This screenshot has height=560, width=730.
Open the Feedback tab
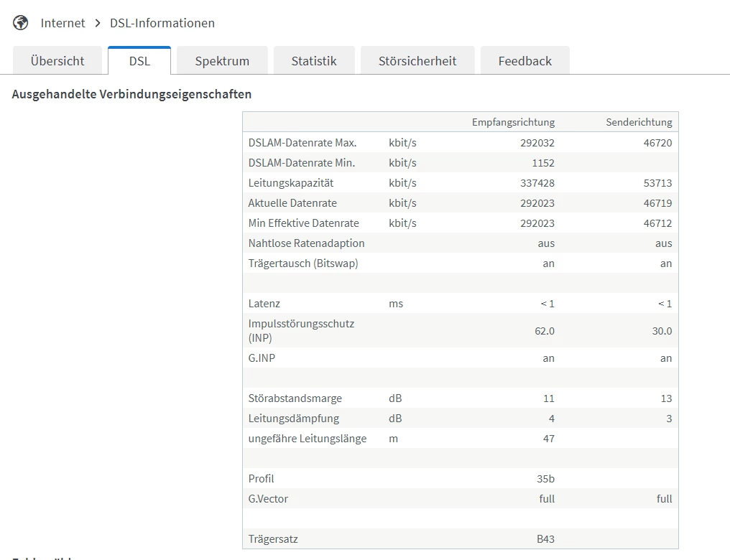click(x=525, y=61)
